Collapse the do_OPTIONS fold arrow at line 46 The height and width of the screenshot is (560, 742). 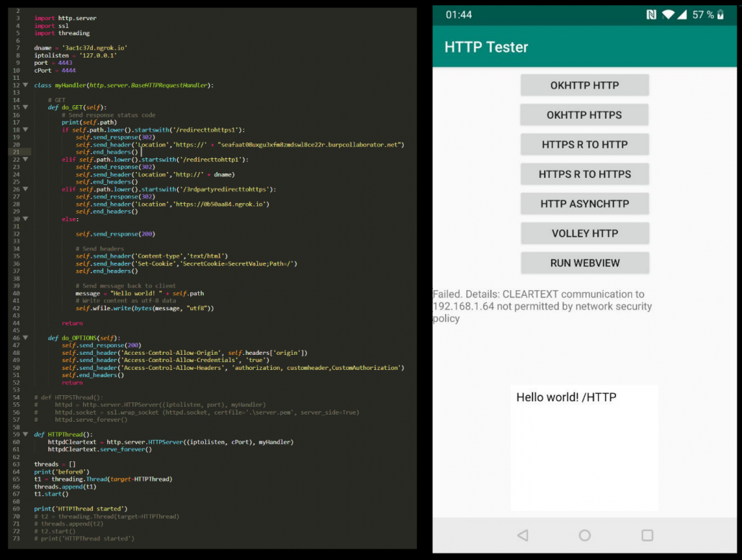25,338
